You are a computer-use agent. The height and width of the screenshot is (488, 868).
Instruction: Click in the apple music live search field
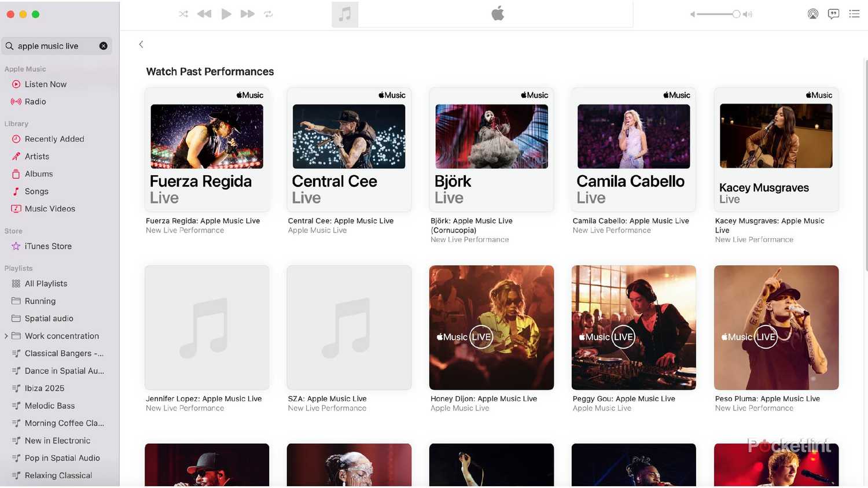(55, 46)
